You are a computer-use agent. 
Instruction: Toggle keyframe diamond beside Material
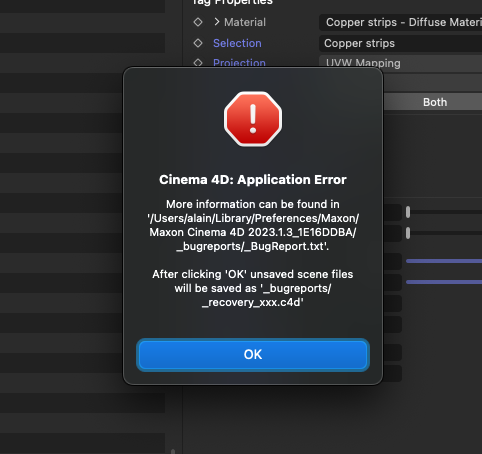[198, 22]
